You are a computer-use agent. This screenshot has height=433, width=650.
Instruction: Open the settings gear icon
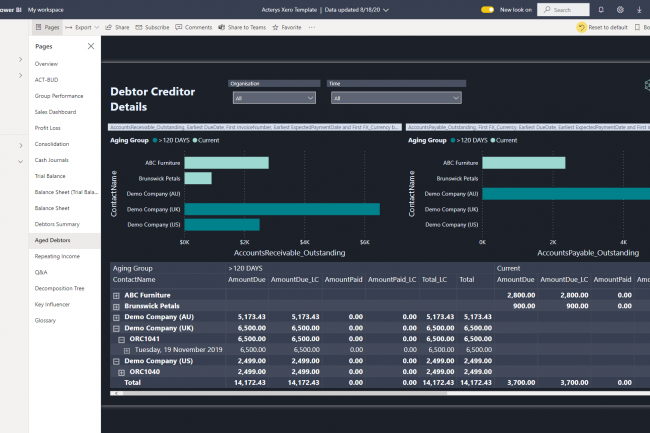[x=620, y=10]
